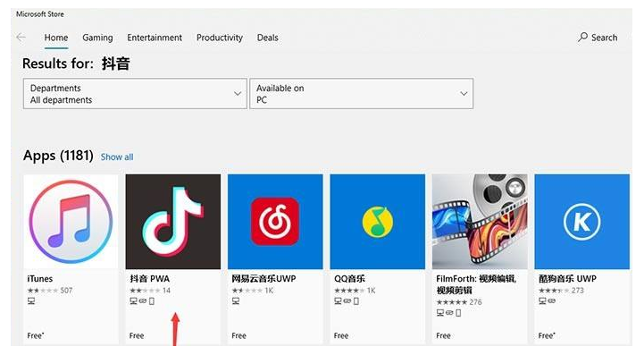Click the Available on chevron arrow
The image size is (644, 355).
tap(464, 94)
